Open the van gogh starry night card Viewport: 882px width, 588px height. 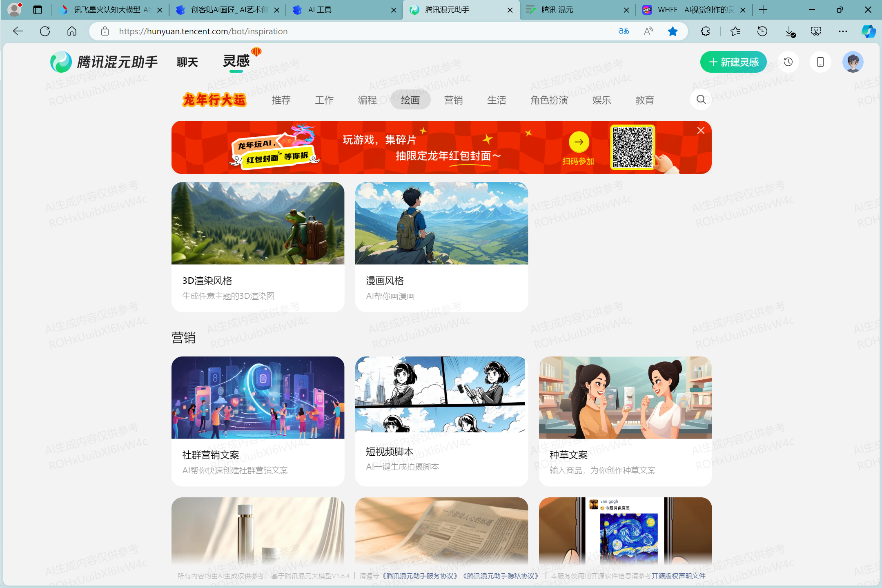625,531
